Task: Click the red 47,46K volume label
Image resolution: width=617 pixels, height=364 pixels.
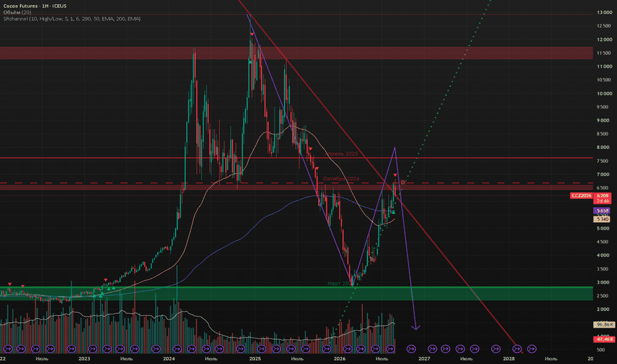Action: (x=604, y=339)
